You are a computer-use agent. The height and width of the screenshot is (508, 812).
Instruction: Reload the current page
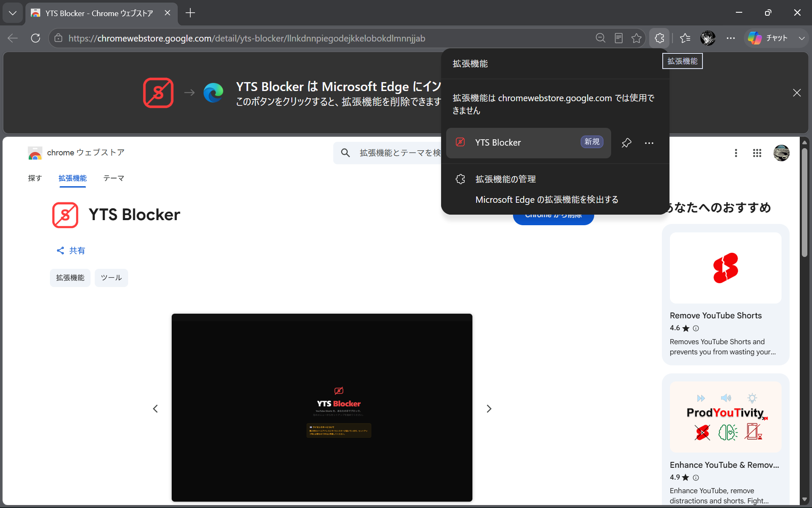[36, 38]
